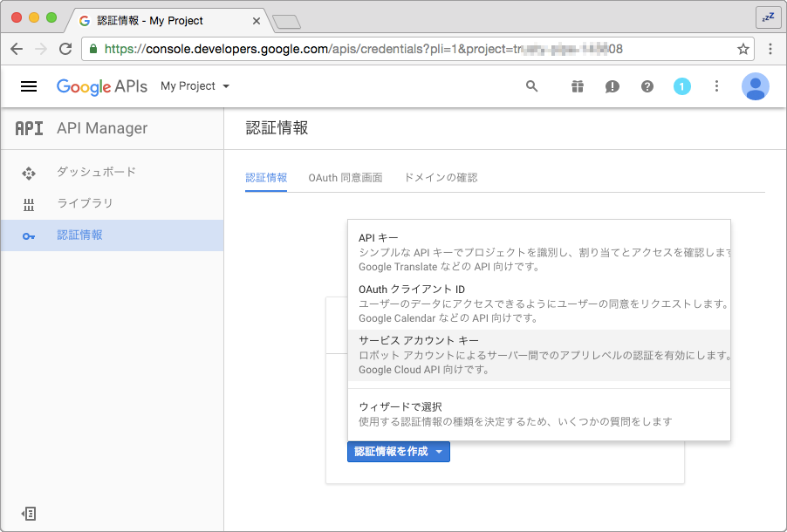787x532 pixels.
Task: Click the ダッシュボード dashboard icon
Action: pyautogui.click(x=29, y=174)
